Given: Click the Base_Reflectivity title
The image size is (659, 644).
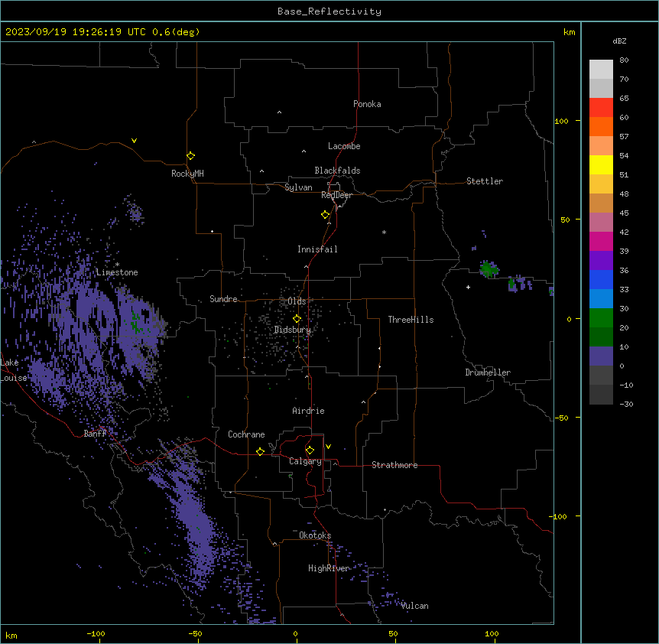Looking at the screenshot, I should pos(329,11).
